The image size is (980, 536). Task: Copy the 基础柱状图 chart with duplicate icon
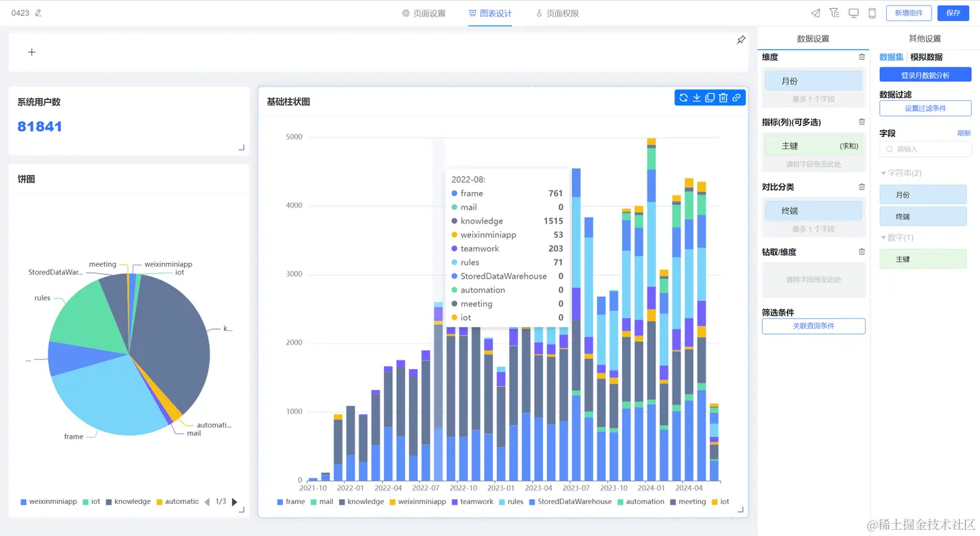coord(710,98)
